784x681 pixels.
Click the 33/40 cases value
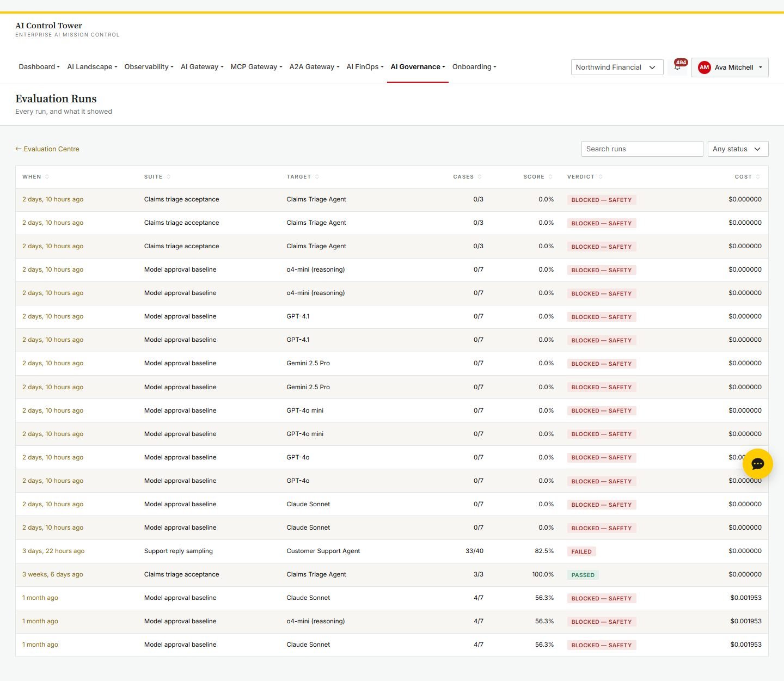coord(474,551)
